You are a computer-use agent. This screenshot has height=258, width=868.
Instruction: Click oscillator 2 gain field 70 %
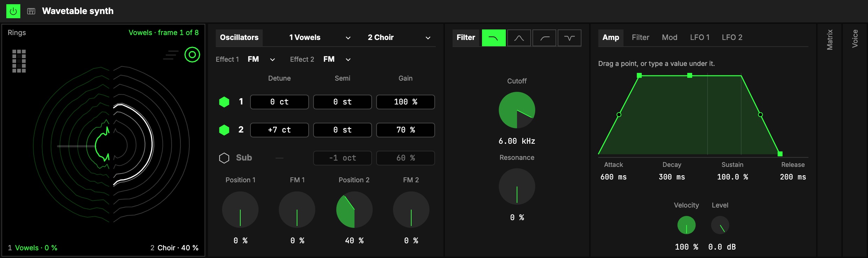coord(406,130)
